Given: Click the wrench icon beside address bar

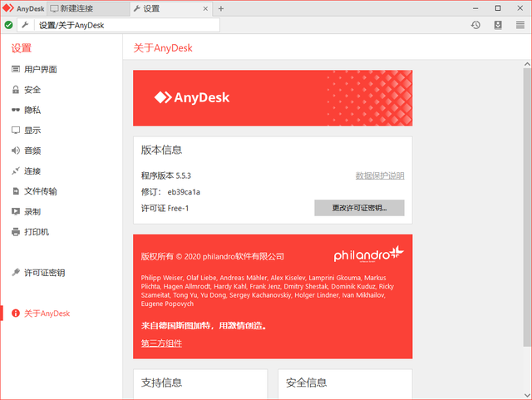Looking at the screenshot, I should pyautogui.click(x=25, y=25).
